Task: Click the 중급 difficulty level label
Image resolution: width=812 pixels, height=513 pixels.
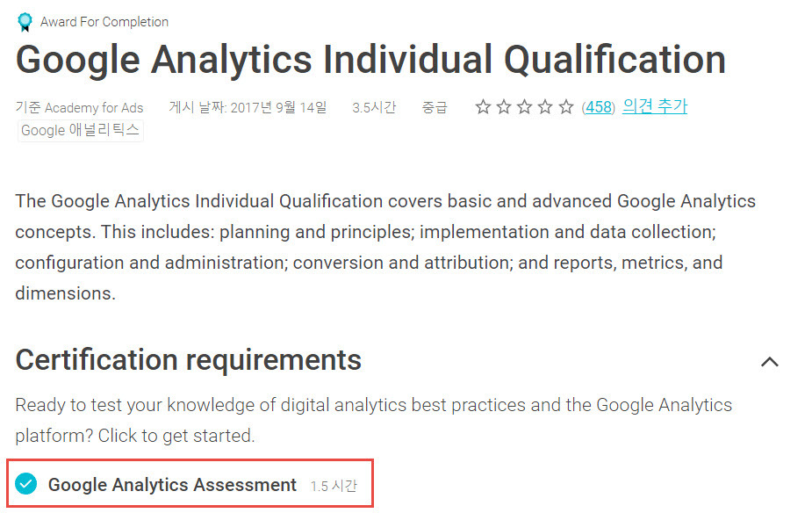Action: point(435,107)
